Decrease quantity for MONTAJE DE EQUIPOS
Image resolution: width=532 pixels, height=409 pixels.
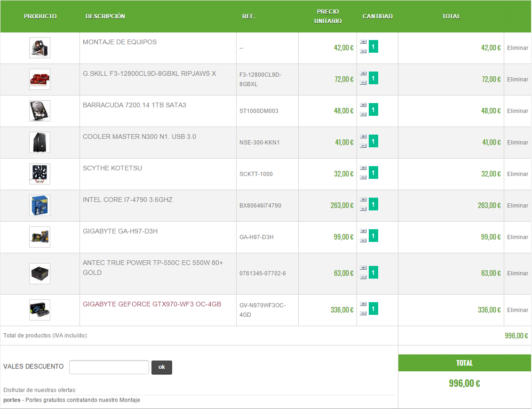(363, 51)
